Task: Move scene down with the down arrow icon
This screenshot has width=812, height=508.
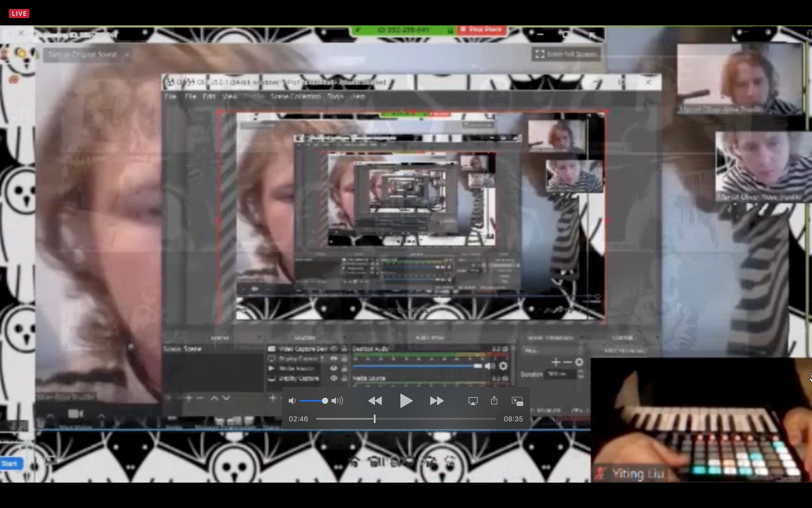Action: pyautogui.click(x=226, y=398)
